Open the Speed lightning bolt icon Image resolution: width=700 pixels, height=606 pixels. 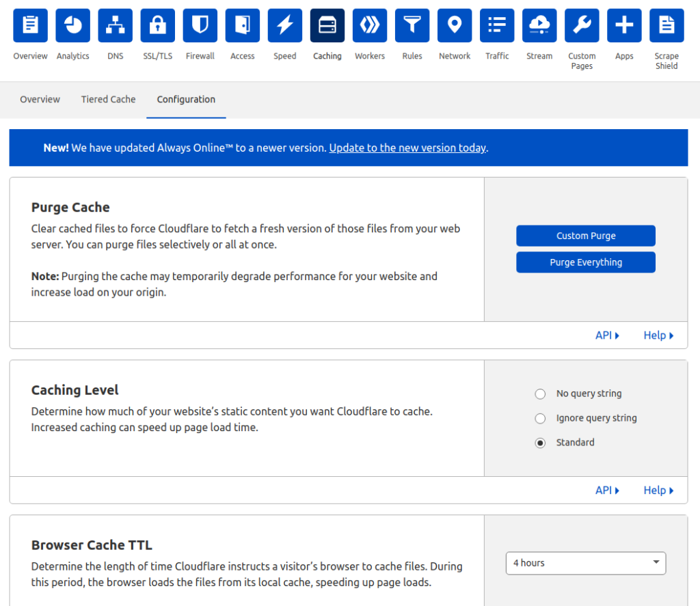(285, 25)
